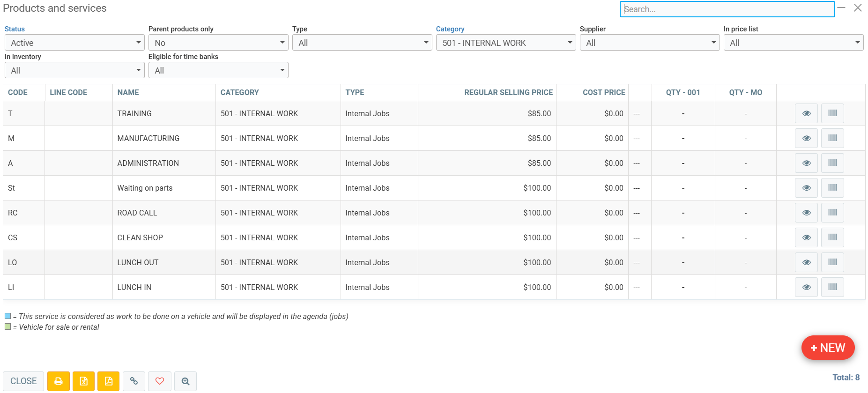Add this view to favorites (heart)
Image resolution: width=868 pixels, height=393 pixels.
click(x=160, y=381)
